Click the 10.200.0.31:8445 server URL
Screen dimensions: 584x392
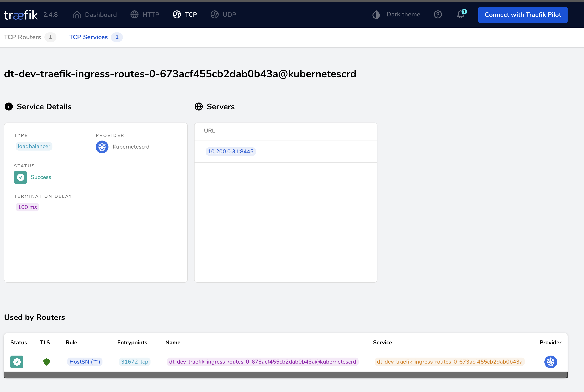pyautogui.click(x=230, y=152)
